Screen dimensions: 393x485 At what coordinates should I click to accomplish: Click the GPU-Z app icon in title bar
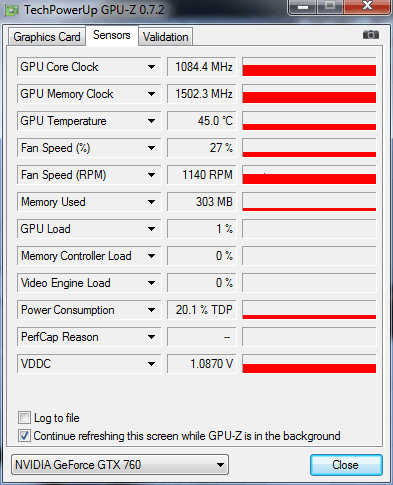[x=12, y=11]
